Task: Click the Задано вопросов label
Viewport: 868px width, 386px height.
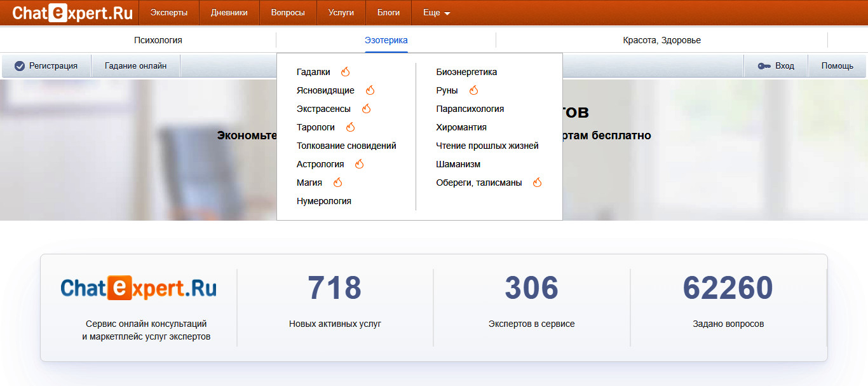Action: (x=728, y=324)
